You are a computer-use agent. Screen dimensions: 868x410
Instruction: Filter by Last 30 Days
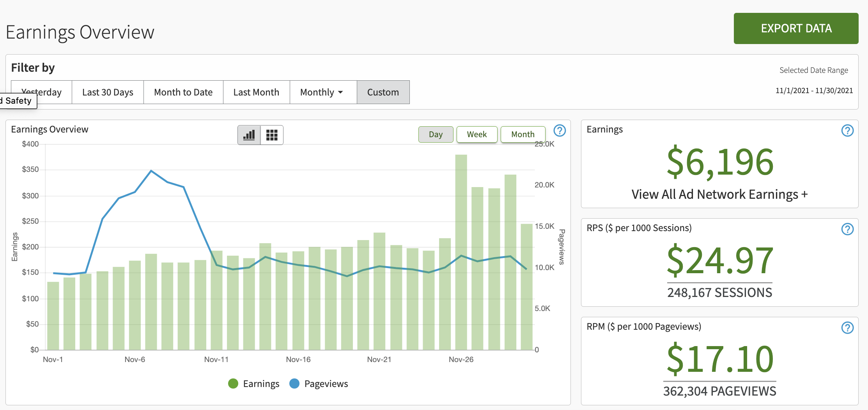[x=108, y=92]
